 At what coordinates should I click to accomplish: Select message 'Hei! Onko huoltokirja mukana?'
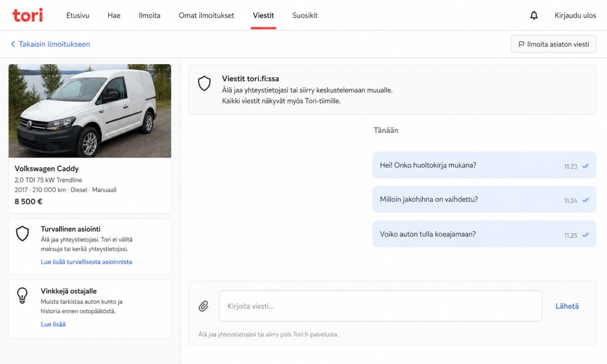pyautogui.click(x=484, y=165)
